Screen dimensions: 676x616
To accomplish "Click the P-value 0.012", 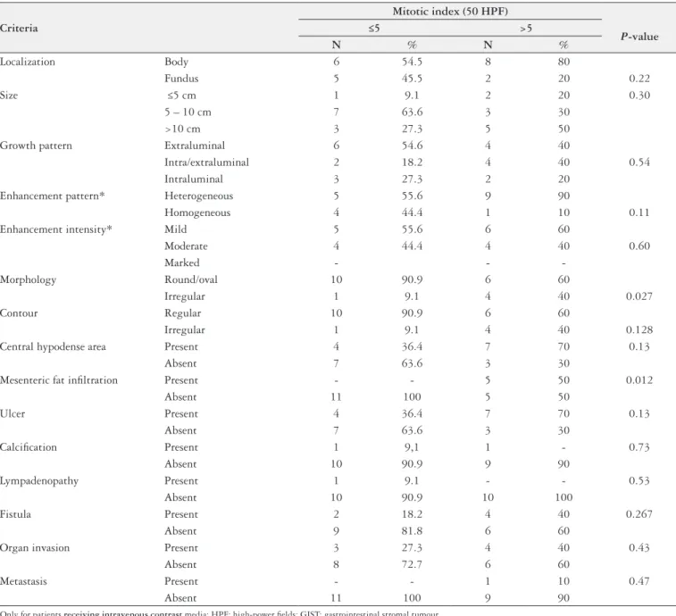I will point(638,380).
